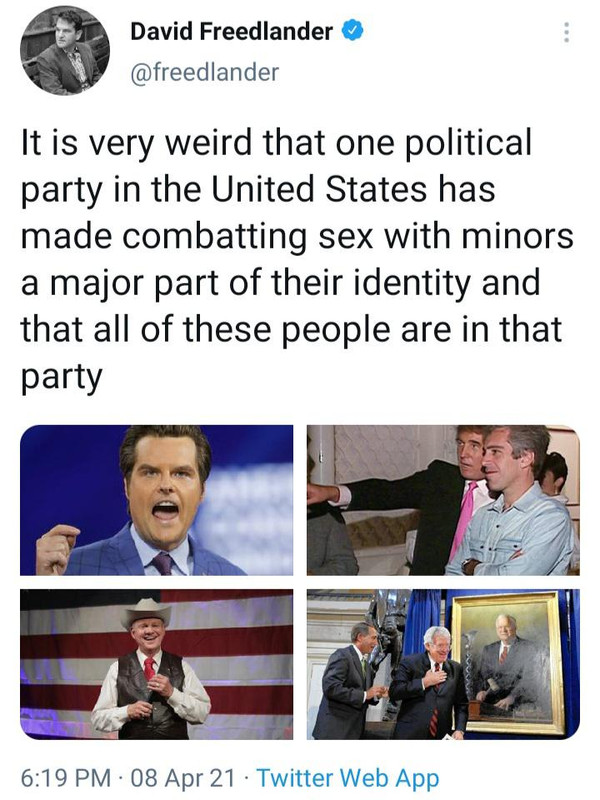Click the 08 Apr 21 date

pos(183,778)
